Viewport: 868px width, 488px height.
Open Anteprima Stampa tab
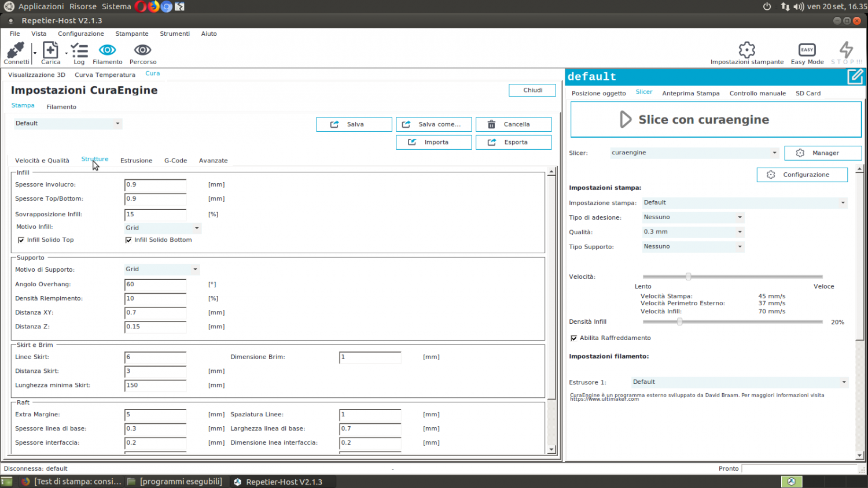pos(691,94)
